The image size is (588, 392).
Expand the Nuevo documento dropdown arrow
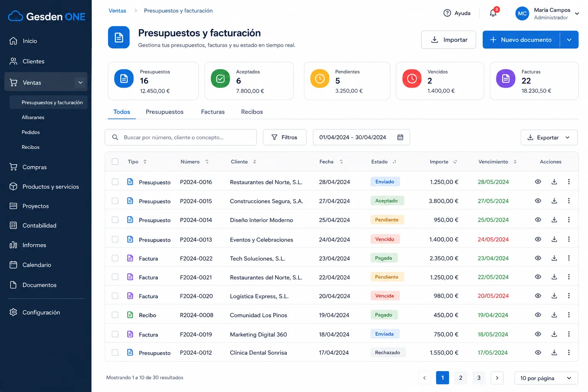[569, 40]
